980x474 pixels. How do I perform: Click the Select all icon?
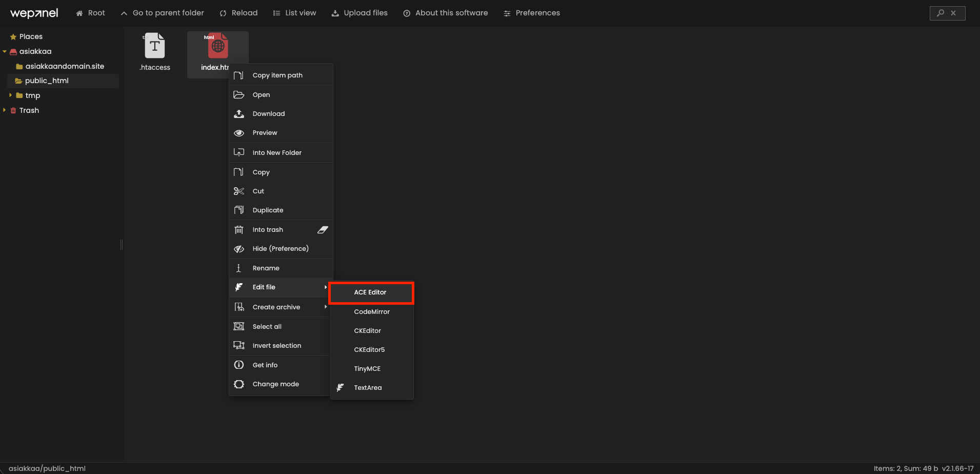coord(238,327)
